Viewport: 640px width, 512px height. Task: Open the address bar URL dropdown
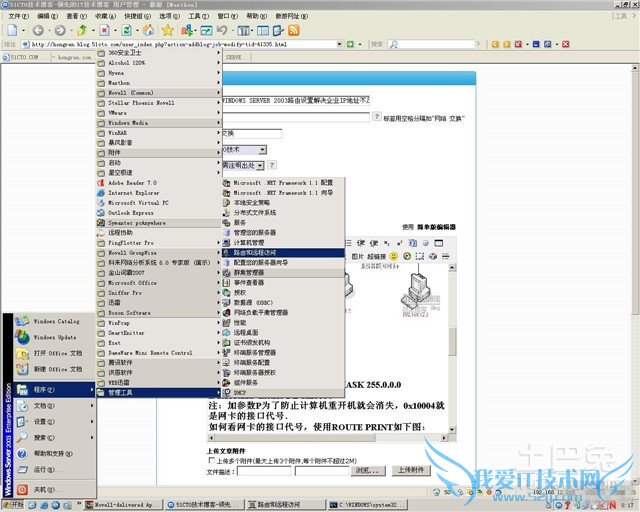click(x=339, y=44)
